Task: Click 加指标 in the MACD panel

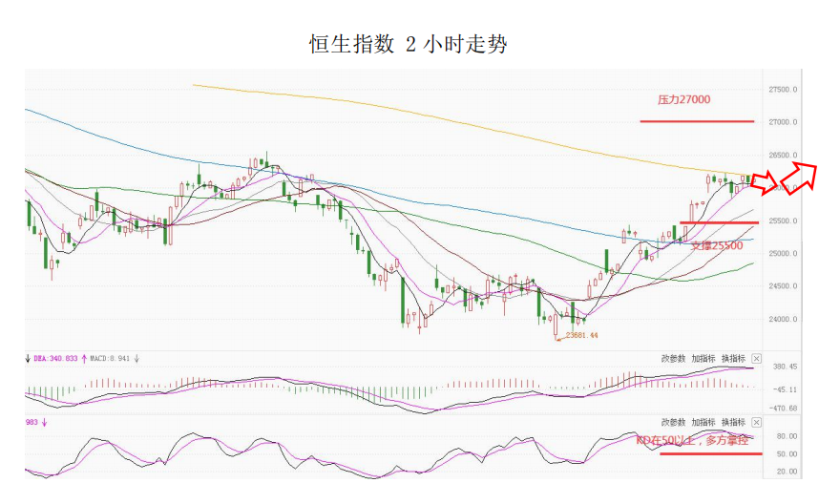Action: coord(703,359)
